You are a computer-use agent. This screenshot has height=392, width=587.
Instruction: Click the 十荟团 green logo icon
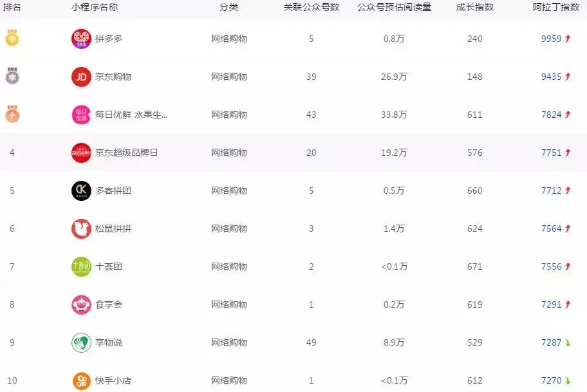click(81, 266)
